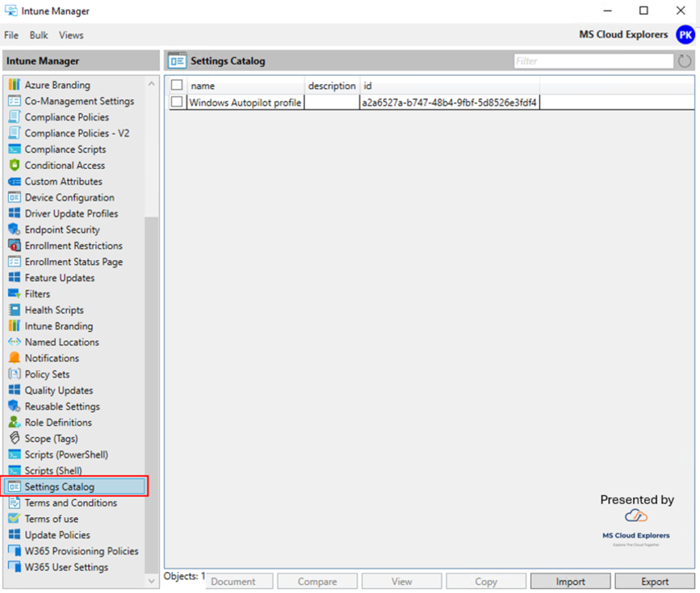Click the Device Configuration icon
The height and width of the screenshot is (593, 700).
14,197
